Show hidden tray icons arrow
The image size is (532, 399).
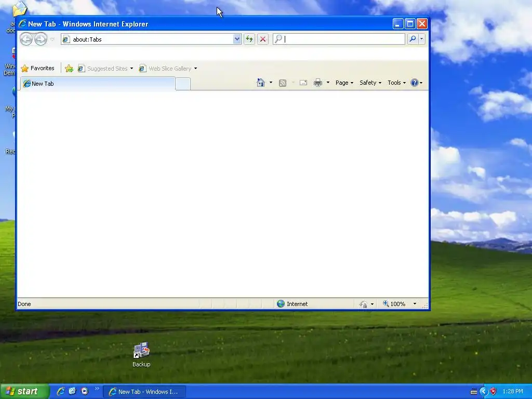tap(484, 392)
